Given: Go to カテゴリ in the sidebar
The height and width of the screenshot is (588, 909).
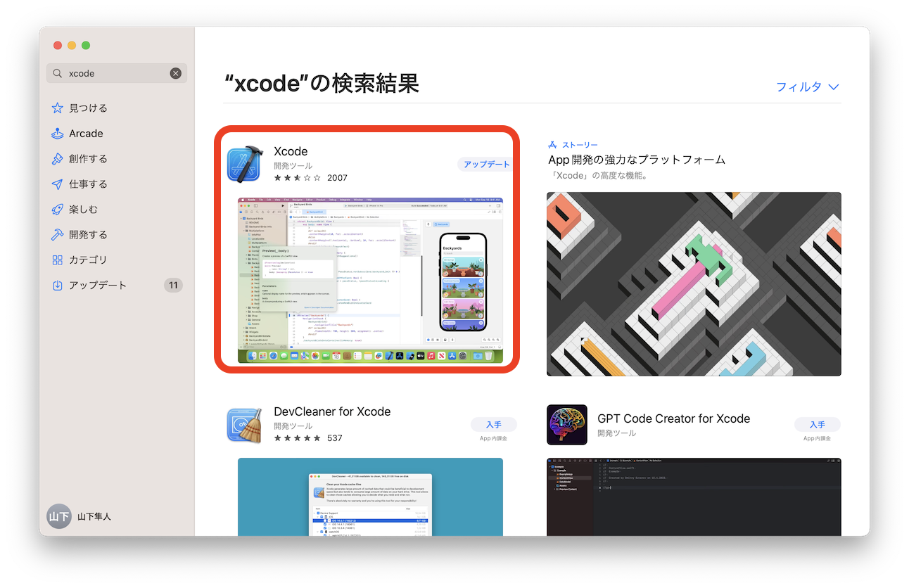Looking at the screenshot, I should tap(88, 260).
